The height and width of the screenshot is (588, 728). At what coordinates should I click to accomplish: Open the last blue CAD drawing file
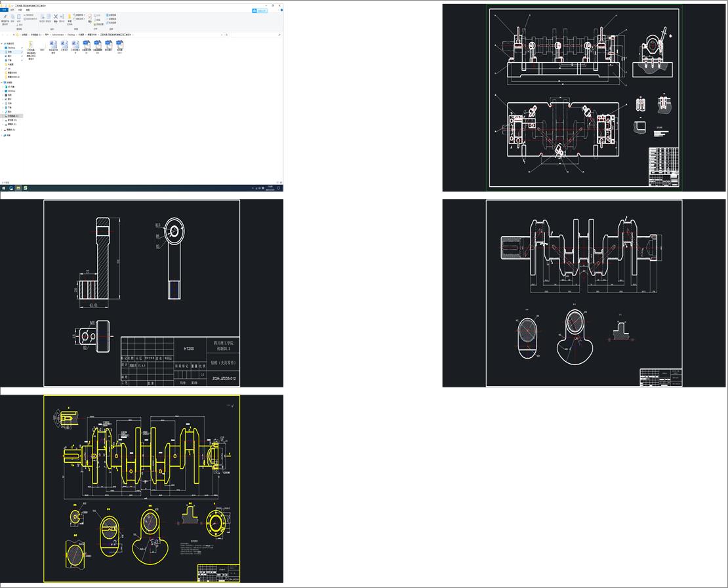point(119,45)
